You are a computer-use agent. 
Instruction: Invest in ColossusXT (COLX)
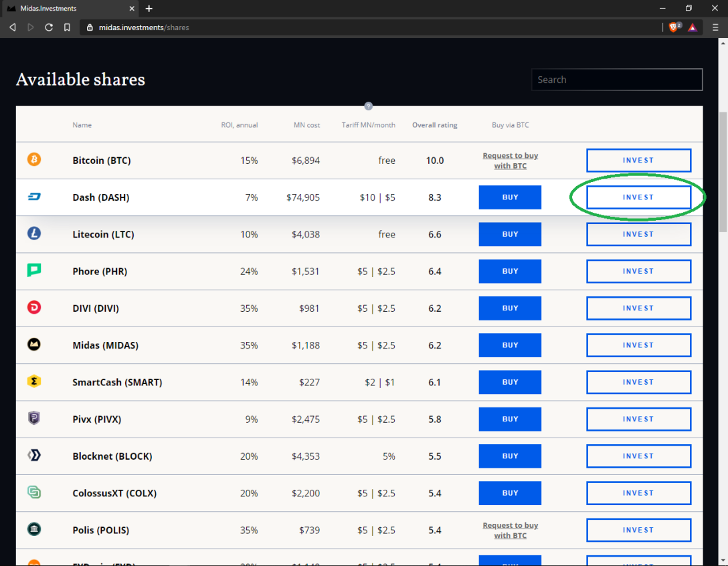[x=638, y=493]
